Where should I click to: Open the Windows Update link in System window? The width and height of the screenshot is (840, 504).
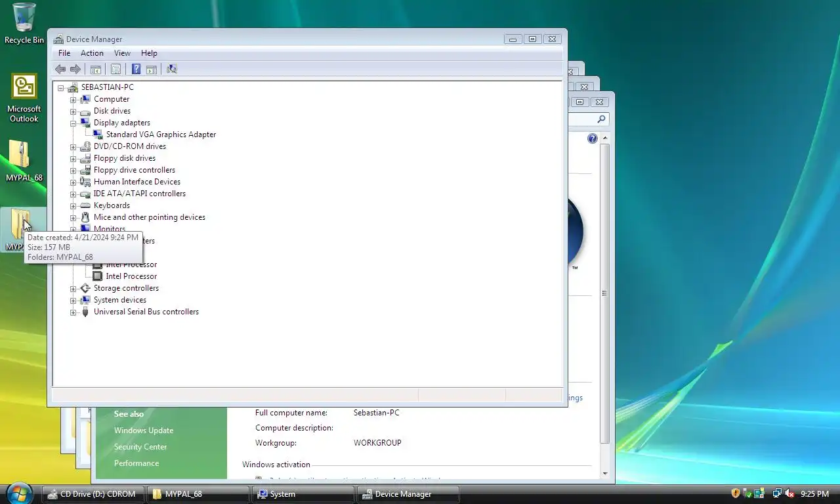point(144,430)
